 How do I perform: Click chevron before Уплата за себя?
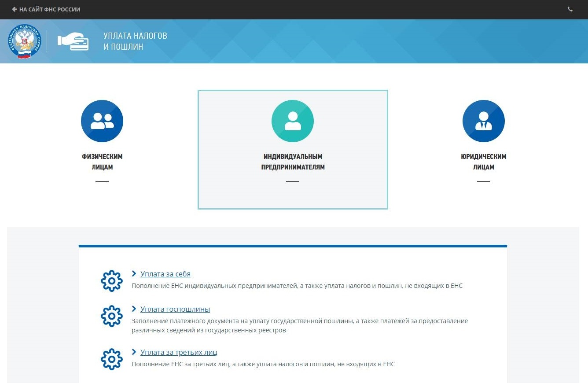[x=134, y=274]
